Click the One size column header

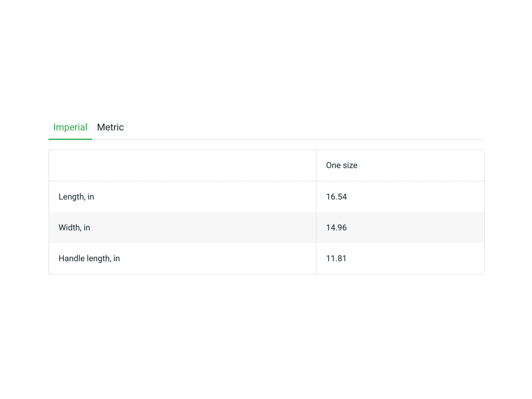click(x=341, y=166)
